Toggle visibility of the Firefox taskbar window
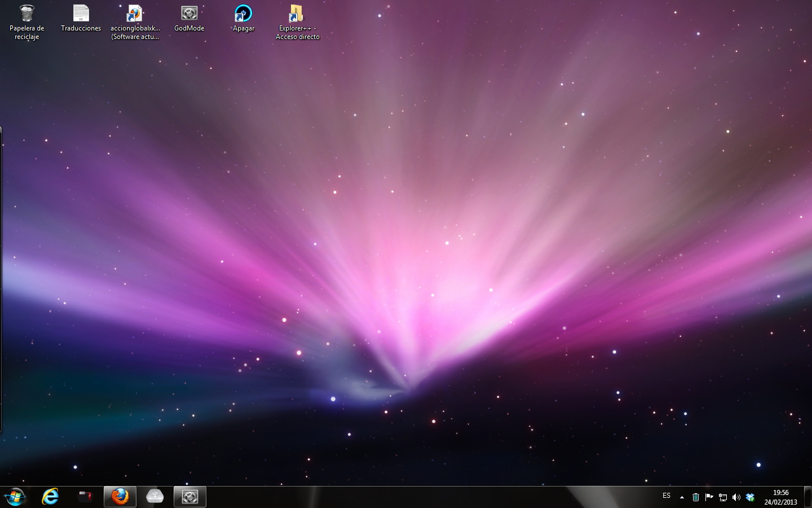This screenshot has width=812, height=508. [120, 497]
